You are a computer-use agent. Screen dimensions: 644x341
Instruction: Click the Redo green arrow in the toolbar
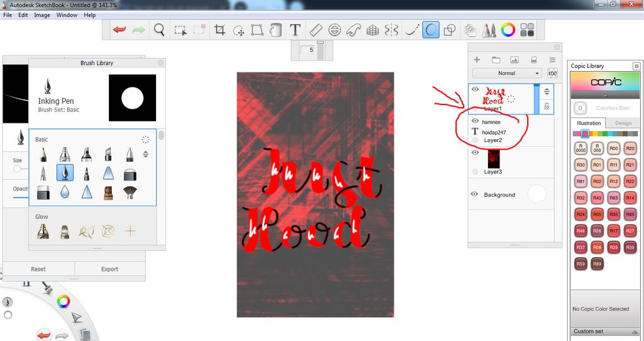139,30
